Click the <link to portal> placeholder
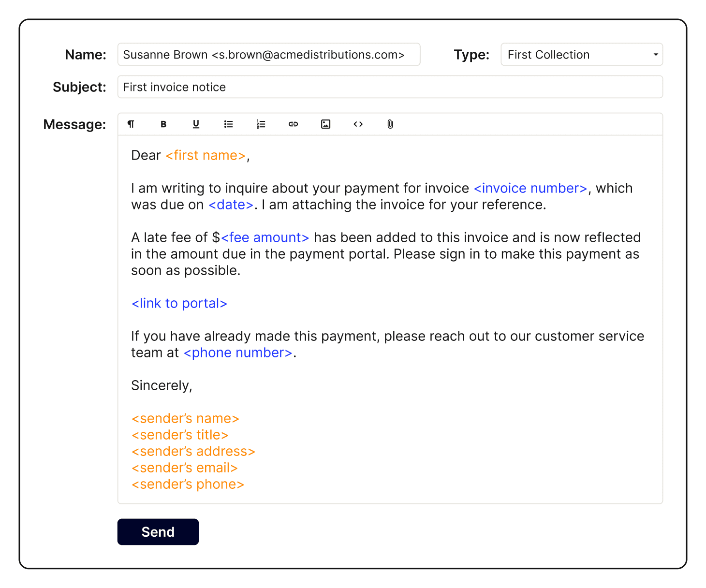 179,303
